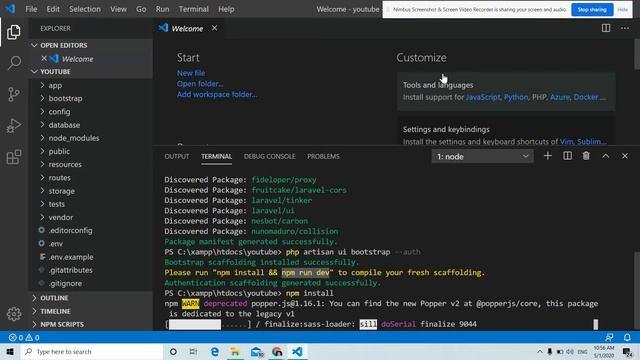
Task: Open File Explorer from taskbar
Action: point(235,351)
